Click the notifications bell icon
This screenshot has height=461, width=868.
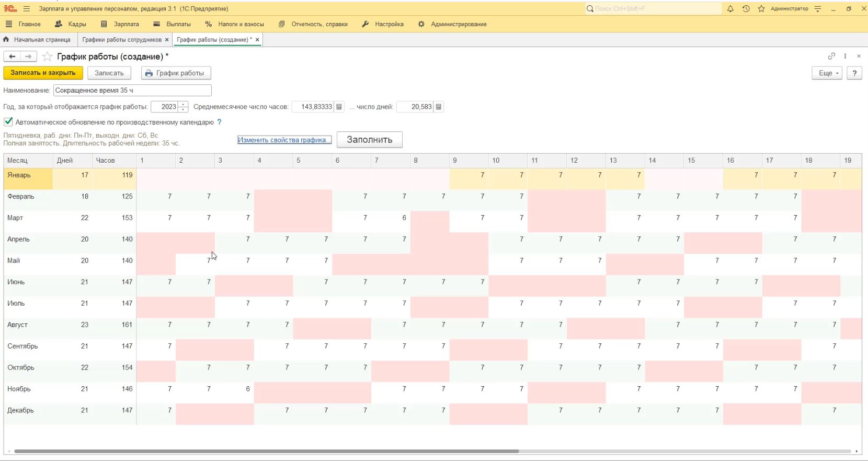click(730, 9)
